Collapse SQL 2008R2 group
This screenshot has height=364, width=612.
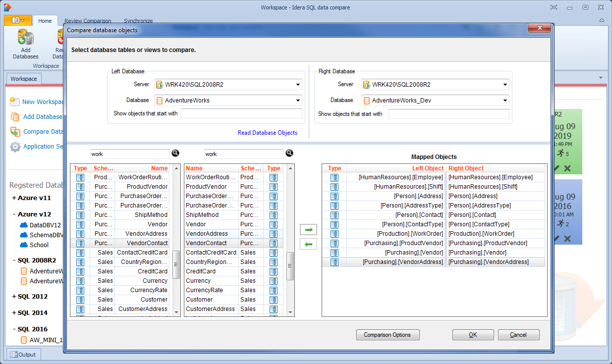(x=14, y=260)
